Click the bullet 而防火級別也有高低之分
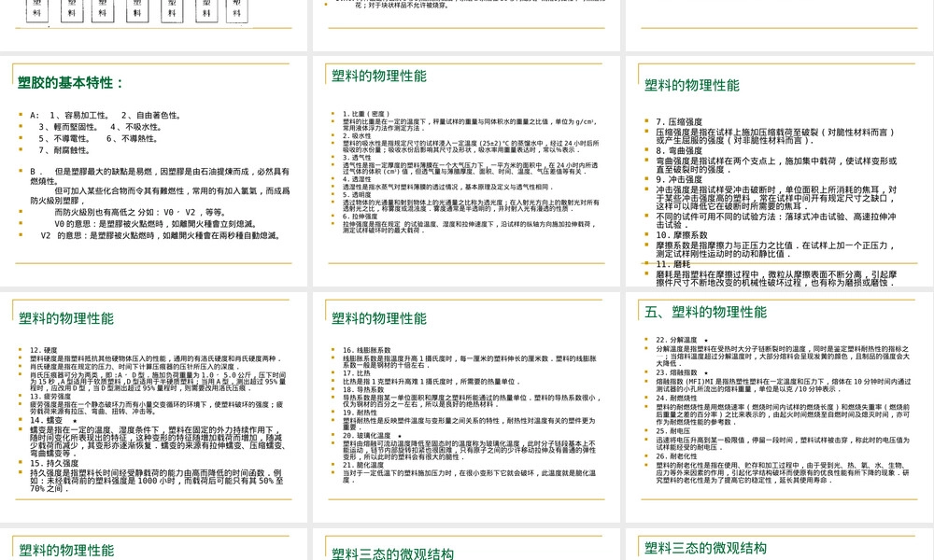This screenshot has height=560, width=934. [x=140, y=213]
